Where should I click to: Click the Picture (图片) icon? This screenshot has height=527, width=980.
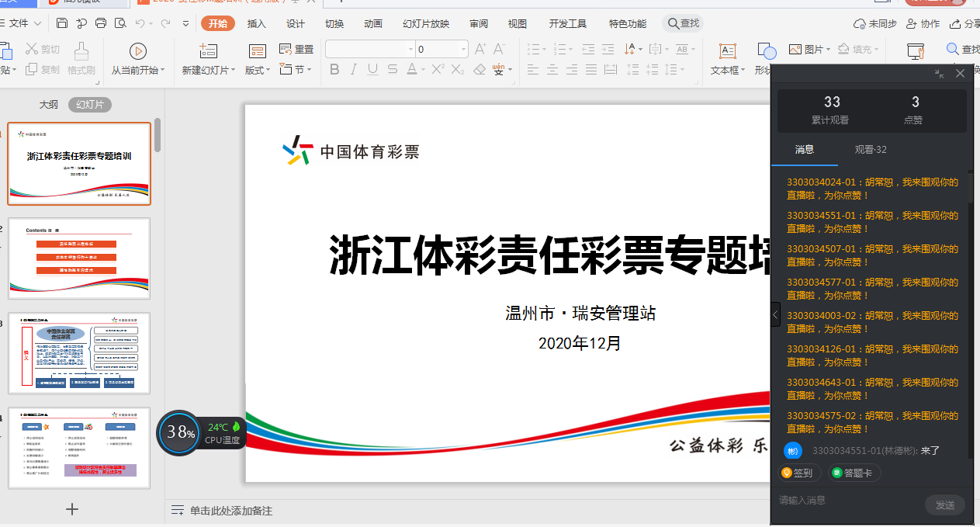(x=795, y=49)
